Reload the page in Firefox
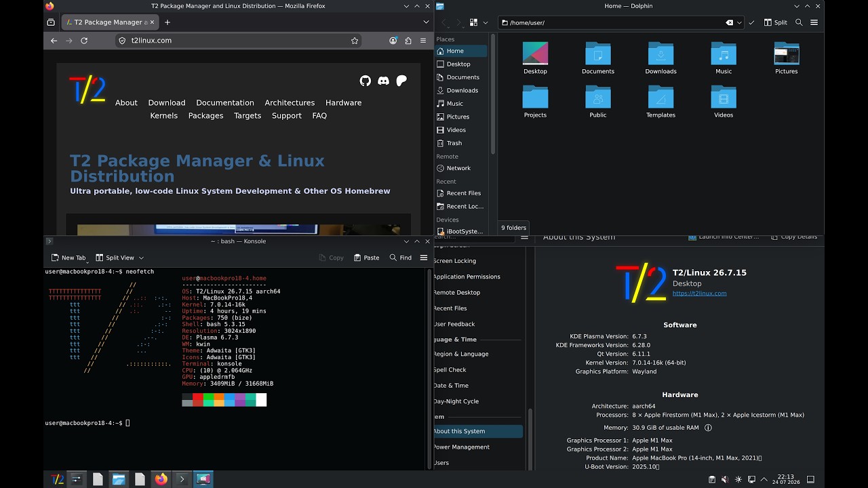 84,41
